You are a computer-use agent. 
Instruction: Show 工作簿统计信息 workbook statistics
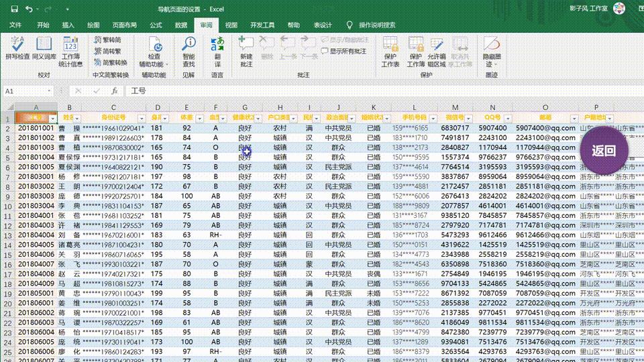(x=70, y=51)
